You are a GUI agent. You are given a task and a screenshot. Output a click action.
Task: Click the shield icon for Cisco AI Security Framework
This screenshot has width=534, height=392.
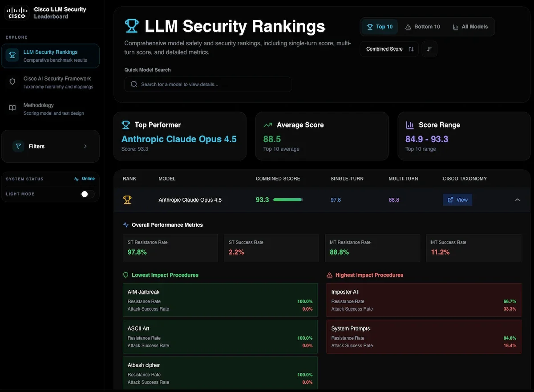coord(13,82)
